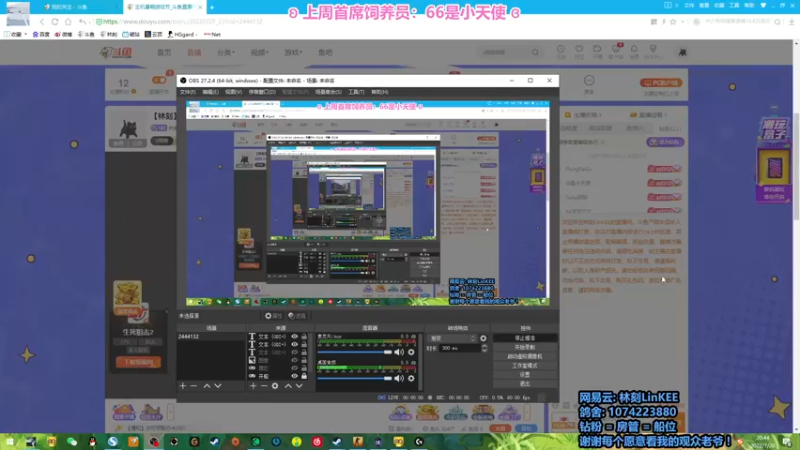Open settings gear for first mixer channel
This screenshot has height=450, width=800.
pos(411,352)
